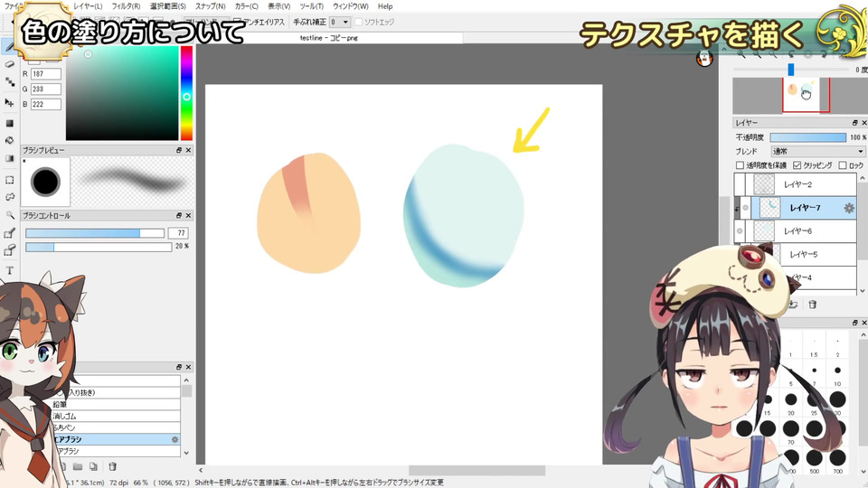Toggle visibility of レイヤー7
This screenshot has width=868, height=488.
click(x=746, y=208)
